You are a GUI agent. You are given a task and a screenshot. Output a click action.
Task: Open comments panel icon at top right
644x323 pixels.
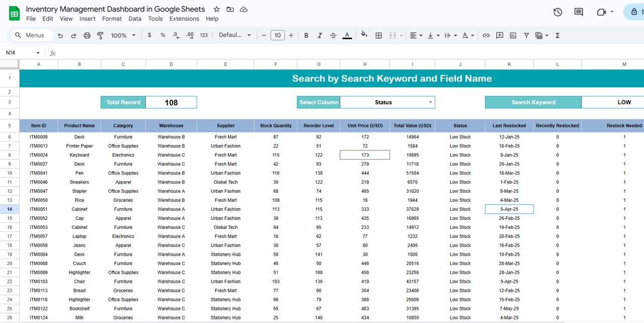click(x=579, y=12)
